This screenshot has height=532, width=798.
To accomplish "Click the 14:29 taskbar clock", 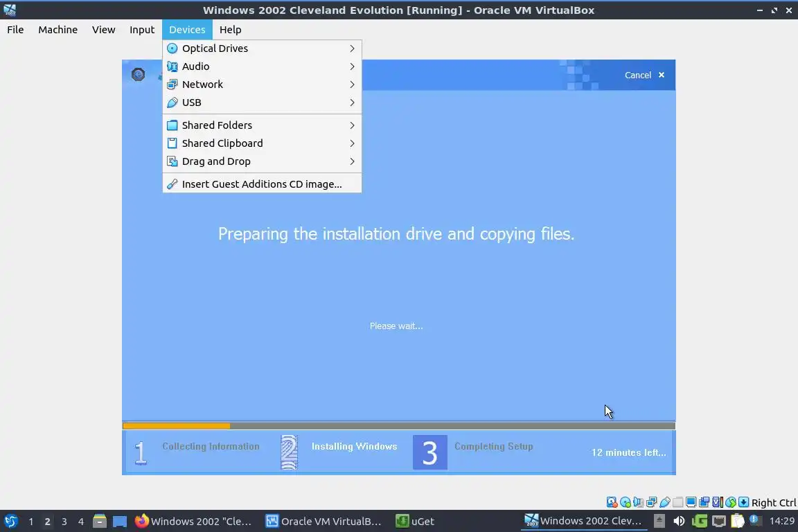I will (782, 521).
